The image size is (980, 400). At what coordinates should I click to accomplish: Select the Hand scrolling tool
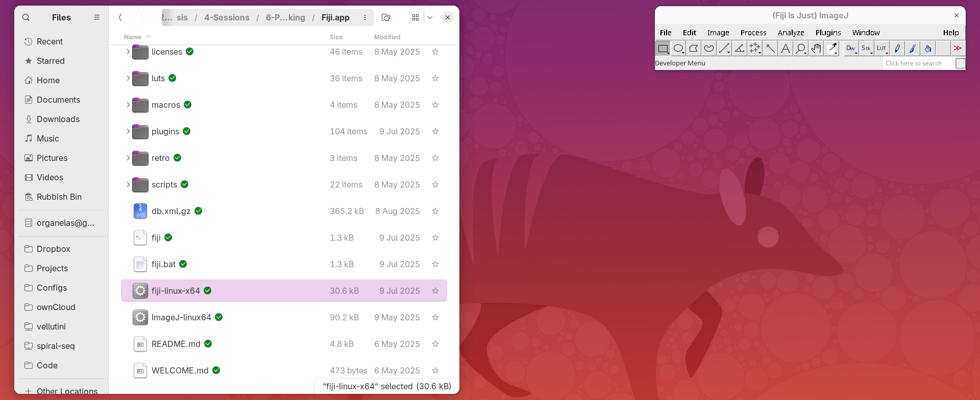coord(816,49)
